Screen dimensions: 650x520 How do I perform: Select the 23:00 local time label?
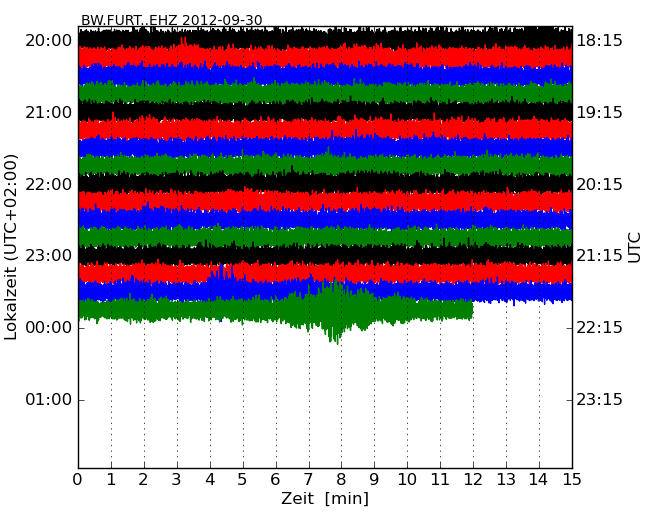(x=49, y=256)
